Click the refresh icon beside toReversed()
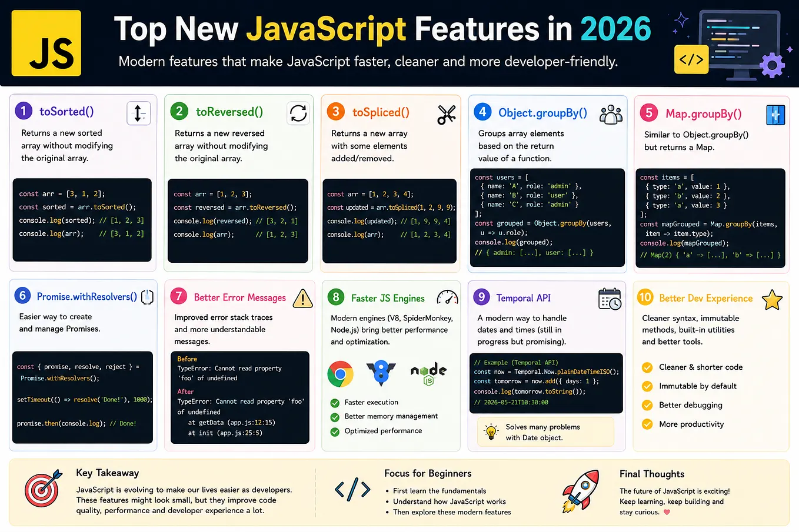This screenshot has height=532, width=799. 298,113
